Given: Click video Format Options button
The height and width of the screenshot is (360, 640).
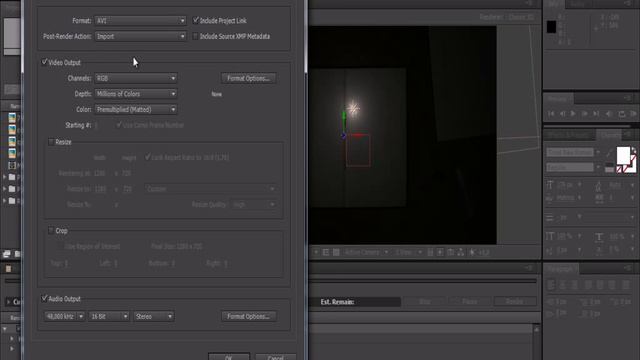Looking at the screenshot, I should pos(249,78).
